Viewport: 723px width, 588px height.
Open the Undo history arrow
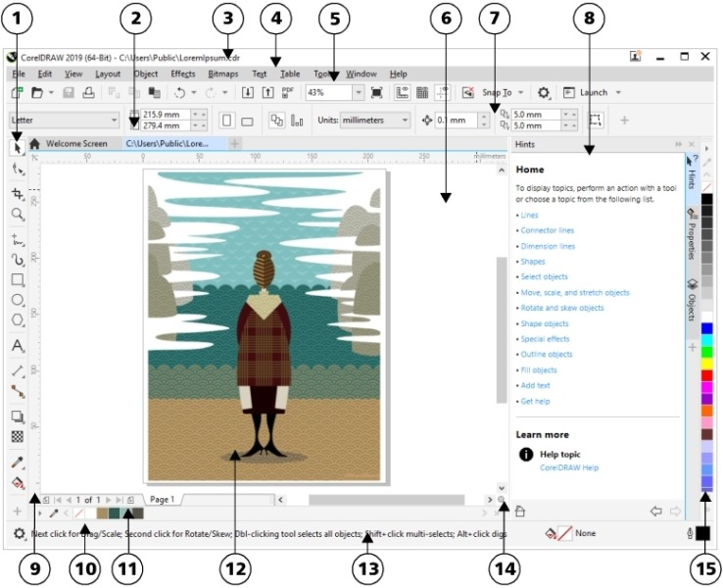[x=194, y=93]
